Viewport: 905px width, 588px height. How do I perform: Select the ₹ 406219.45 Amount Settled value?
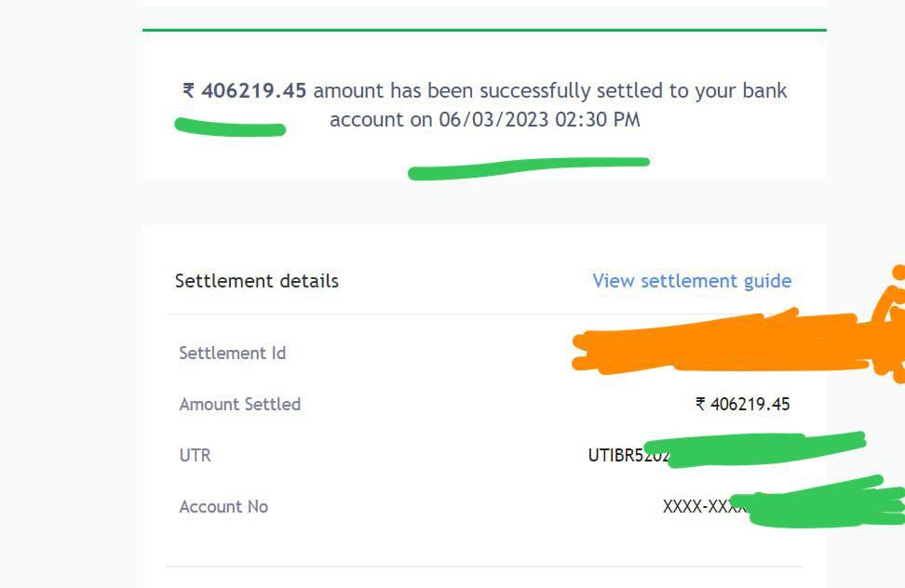coord(743,404)
